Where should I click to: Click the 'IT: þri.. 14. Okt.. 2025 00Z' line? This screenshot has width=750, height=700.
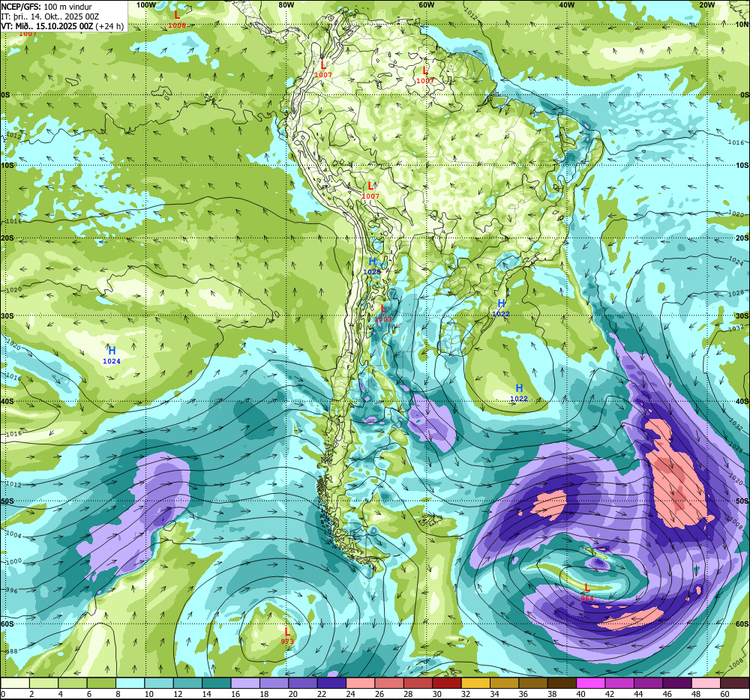click(x=49, y=16)
